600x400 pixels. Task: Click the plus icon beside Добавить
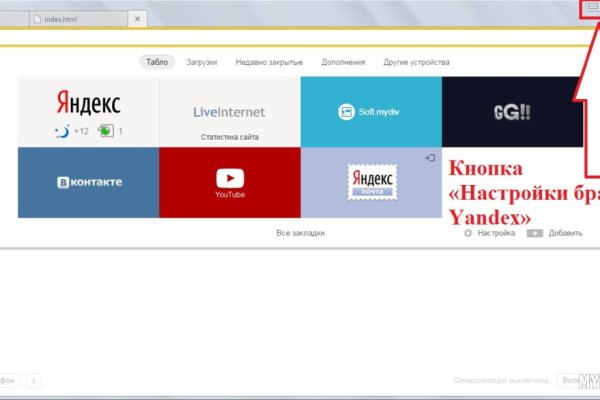click(535, 233)
